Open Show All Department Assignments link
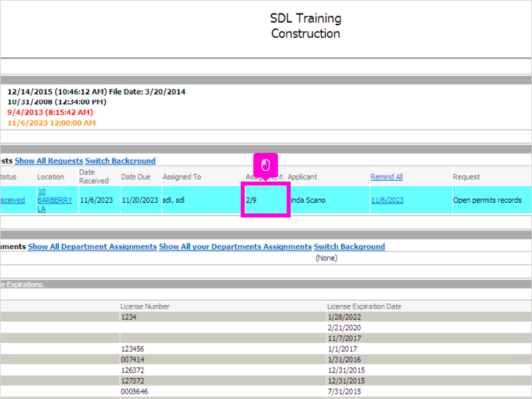This screenshot has height=399, width=532. click(x=92, y=247)
